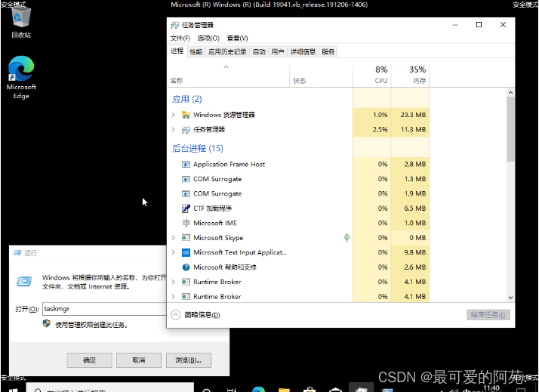Select the Microsoft IME row text
The image size is (539, 392).
(x=215, y=223)
